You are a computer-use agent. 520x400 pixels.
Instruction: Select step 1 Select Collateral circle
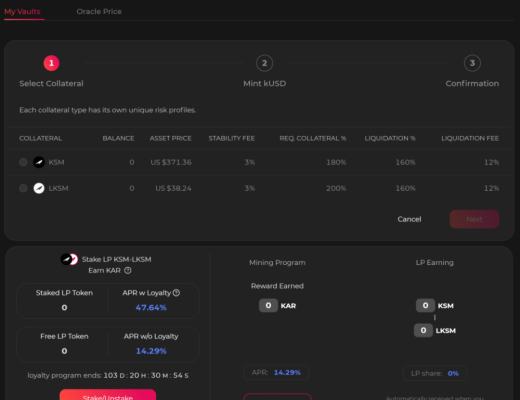[51, 63]
